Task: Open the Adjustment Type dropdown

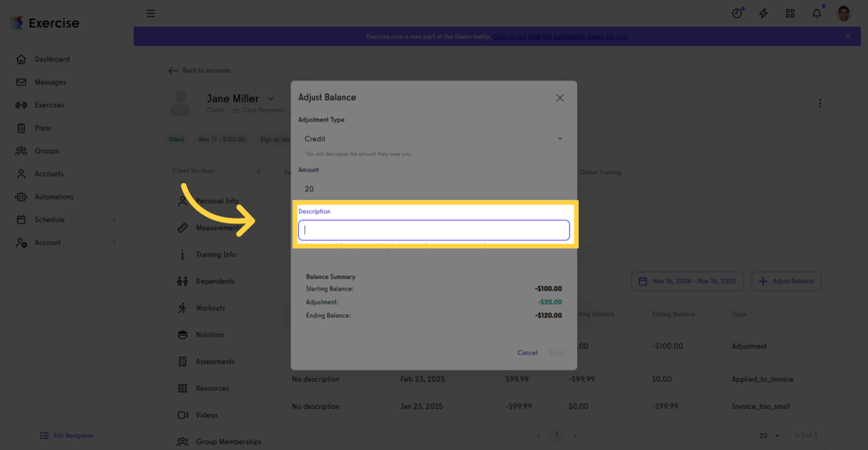Action: tap(433, 139)
